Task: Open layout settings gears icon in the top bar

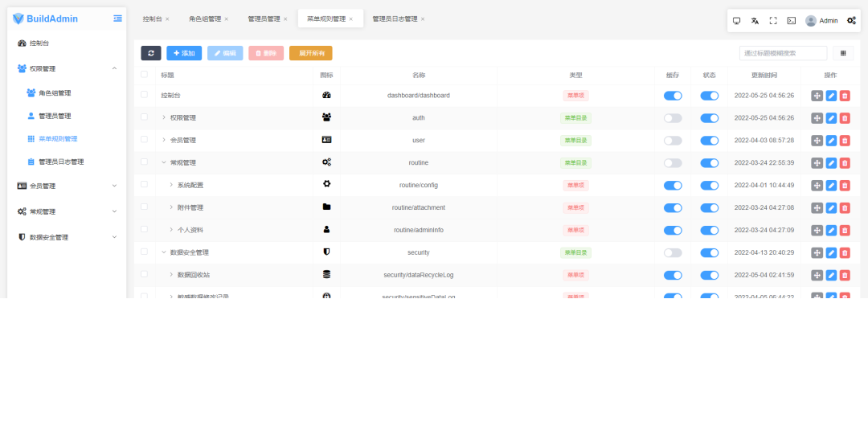Action: (851, 21)
